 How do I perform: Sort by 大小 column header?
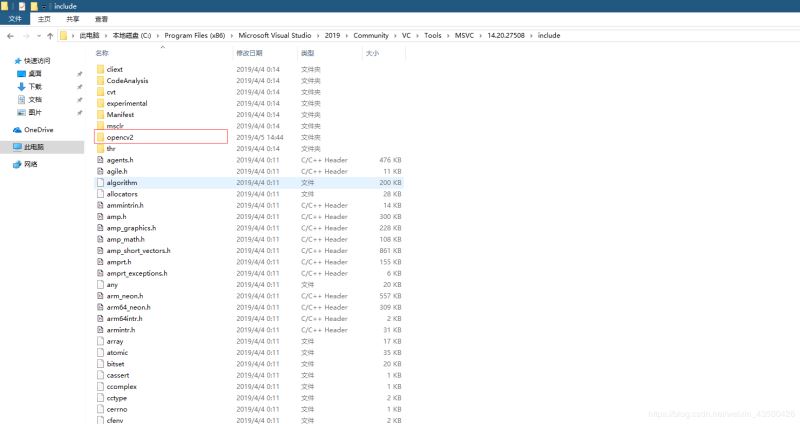tap(372, 53)
